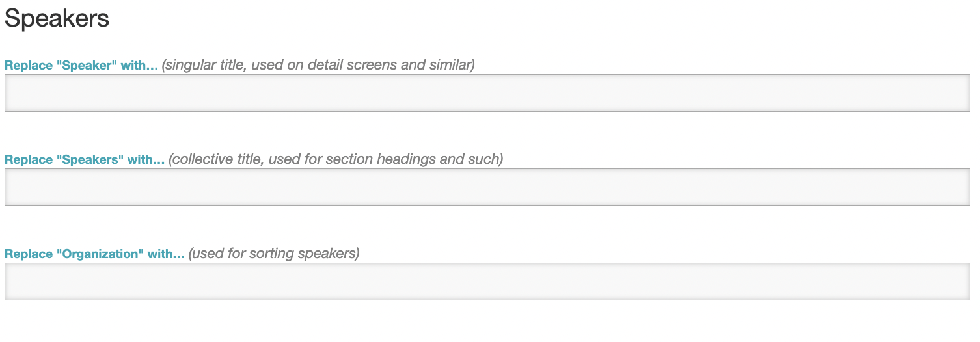Select the singular speaker title text field
980x342 pixels.
(487, 93)
